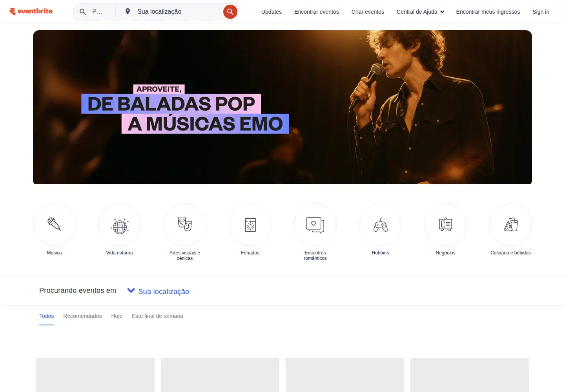Click the Feriados label
This screenshot has height=392, width=565.
[250, 253]
